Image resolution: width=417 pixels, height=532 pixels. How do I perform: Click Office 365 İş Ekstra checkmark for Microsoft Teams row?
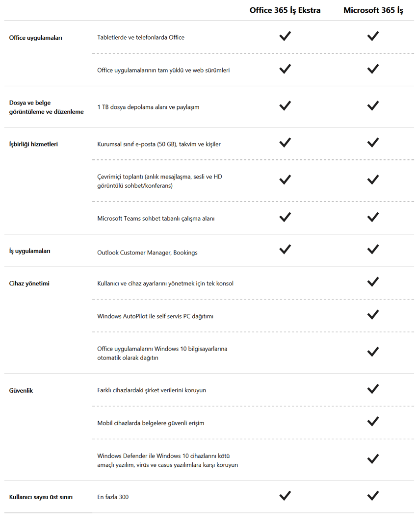coord(285,217)
